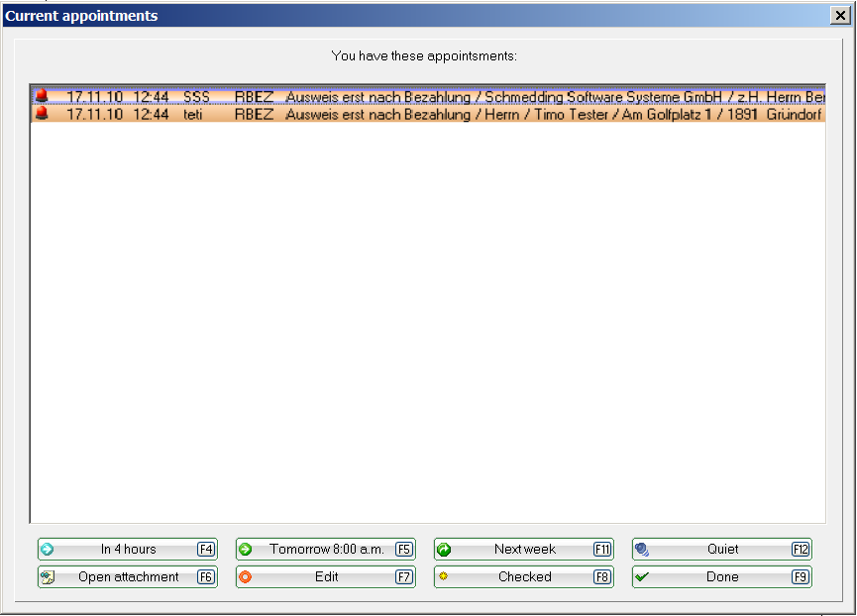Screen dimensions: 857x616
Task: Click the green icon beside Next week
Action: pos(444,550)
